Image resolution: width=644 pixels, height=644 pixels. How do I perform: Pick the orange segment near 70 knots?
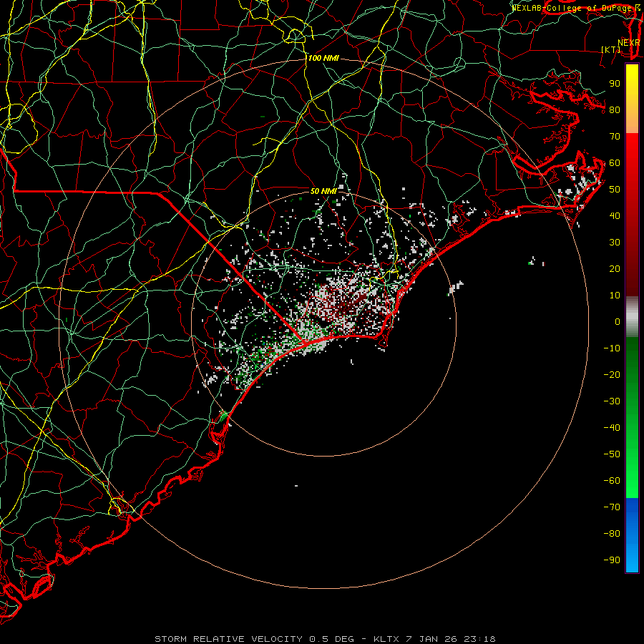pos(632,122)
